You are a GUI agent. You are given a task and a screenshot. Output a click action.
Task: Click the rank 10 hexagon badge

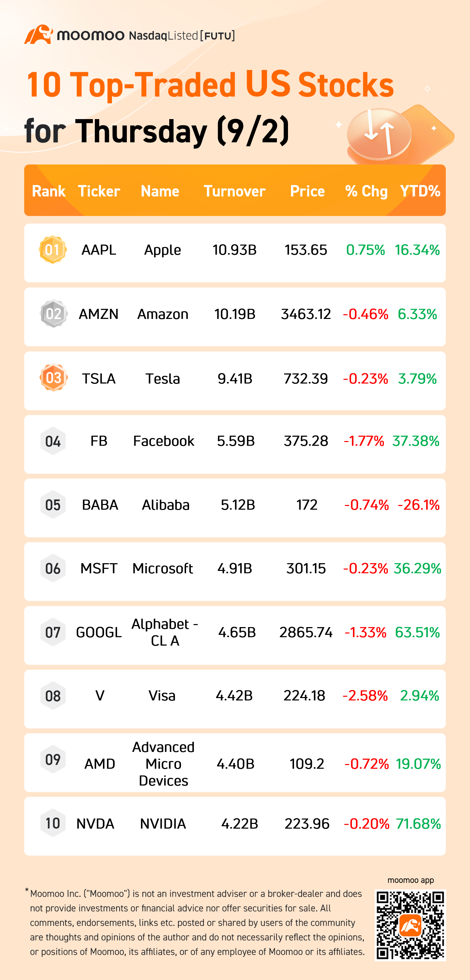tap(53, 823)
